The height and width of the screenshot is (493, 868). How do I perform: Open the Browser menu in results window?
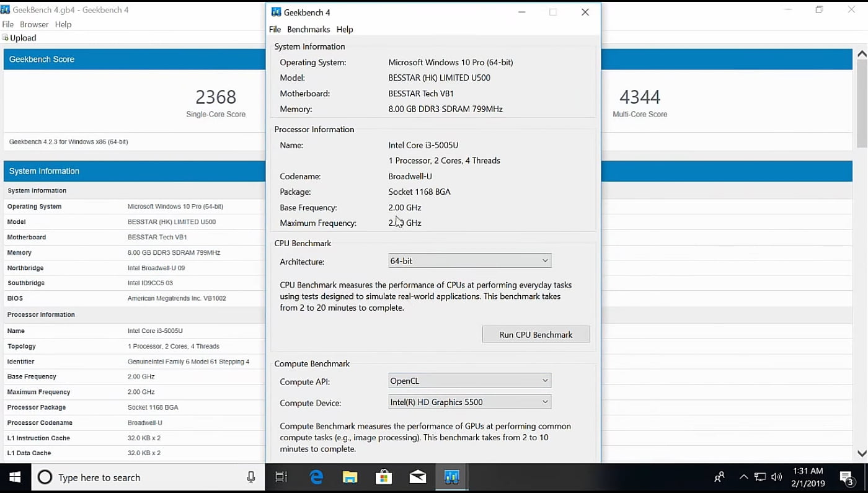(x=34, y=24)
